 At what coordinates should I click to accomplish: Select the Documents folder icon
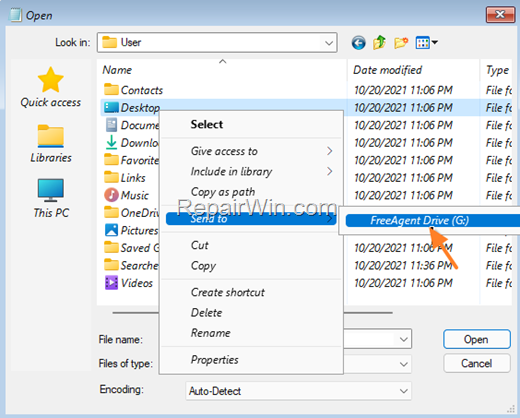click(x=111, y=125)
